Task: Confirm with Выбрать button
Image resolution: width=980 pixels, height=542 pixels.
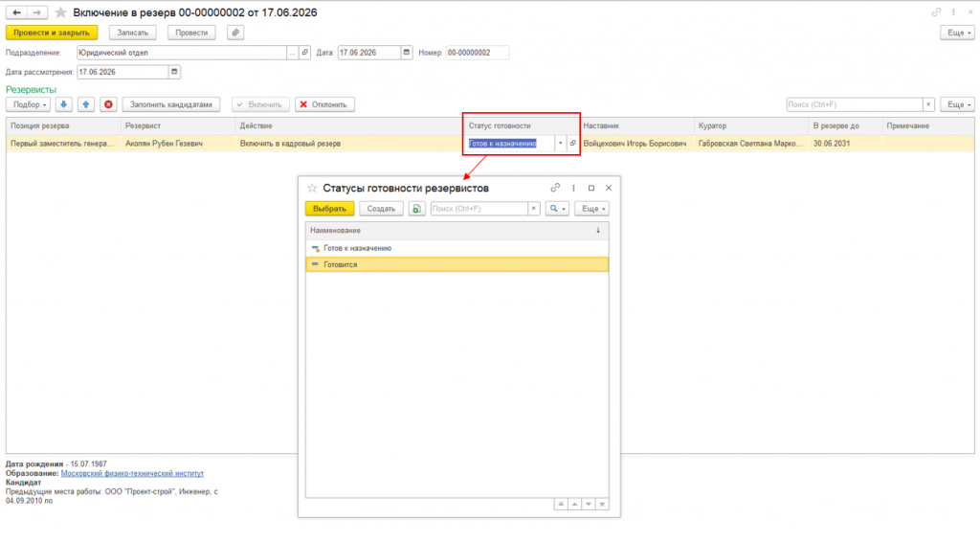Action: click(329, 209)
